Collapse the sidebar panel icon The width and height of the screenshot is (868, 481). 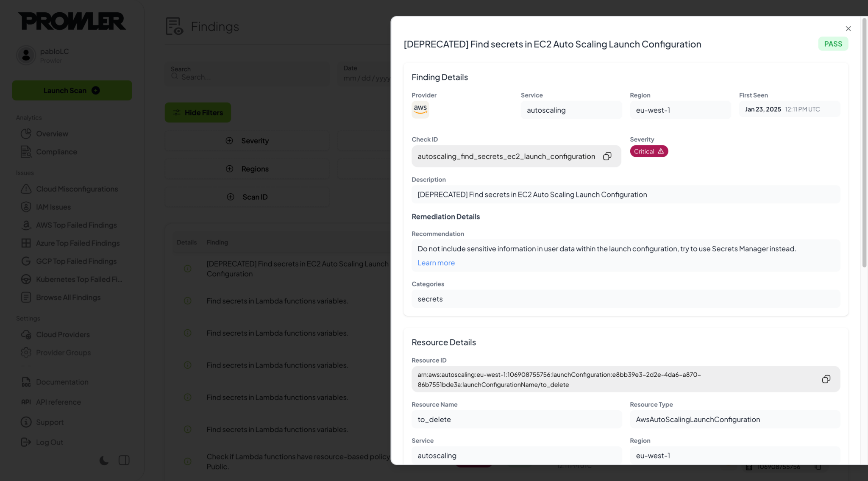click(124, 460)
